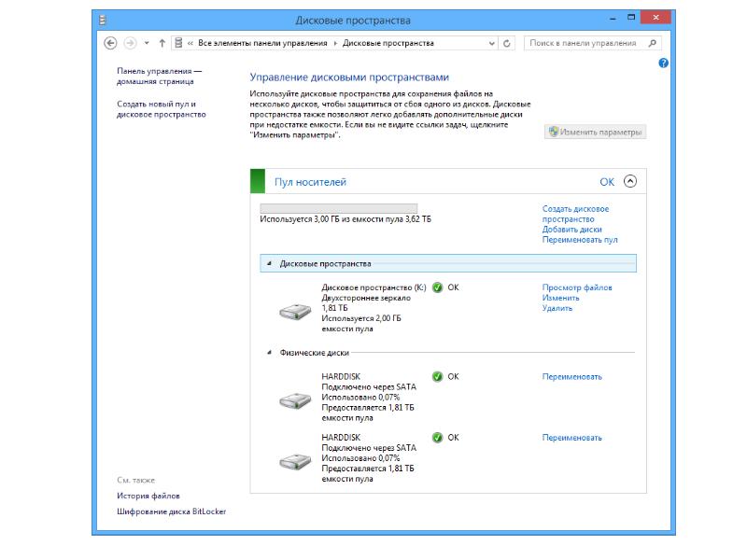Viewport: 747px width, 560px height.
Task: Open the recent pages dropdown arrow
Action: [147, 43]
